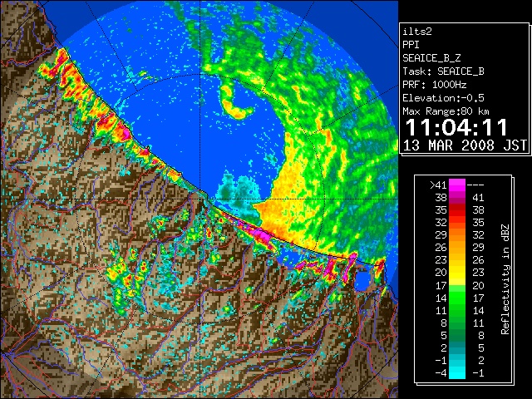Pick the bright green 14 dBZ legend swatch
This screenshot has width=532, height=399.
tap(457, 298)
